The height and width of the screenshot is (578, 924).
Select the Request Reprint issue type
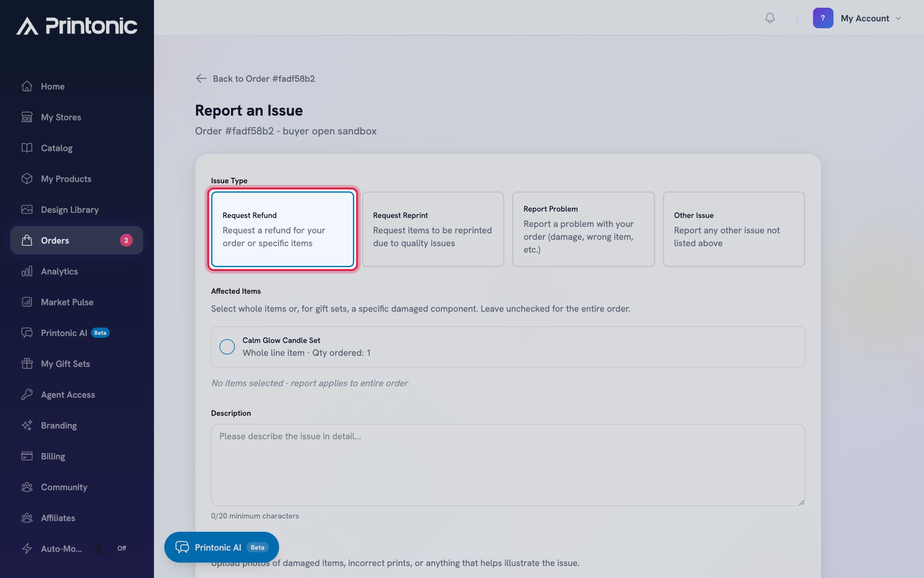[433, 229]
